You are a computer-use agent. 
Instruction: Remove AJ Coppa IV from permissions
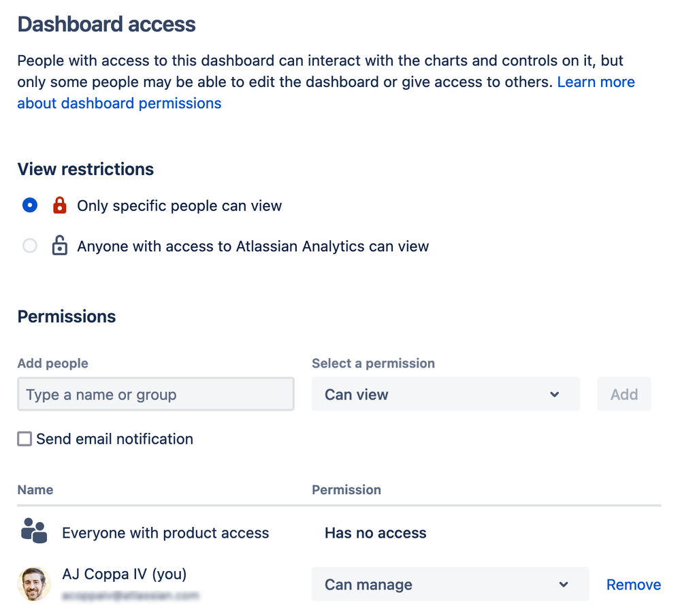(x=633, y=585)
